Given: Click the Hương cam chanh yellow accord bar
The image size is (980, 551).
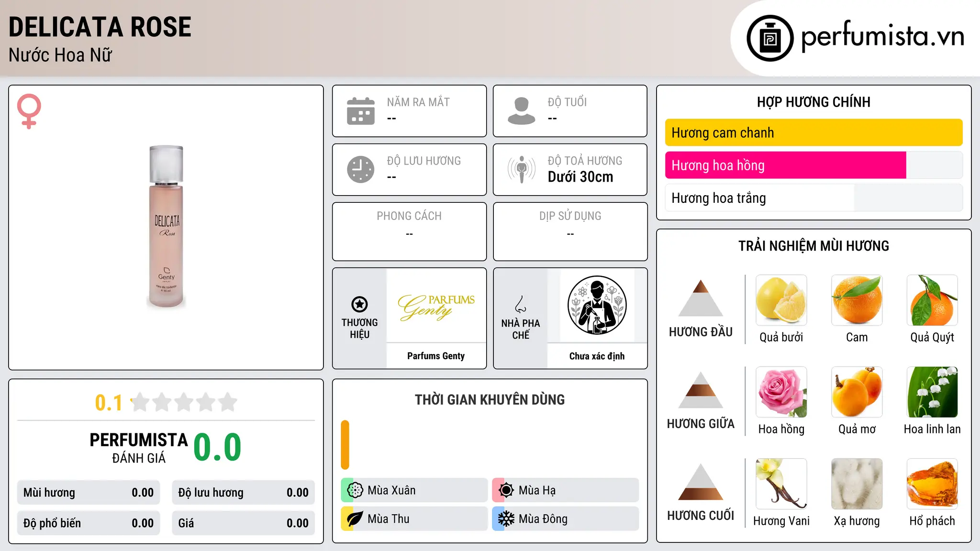Looking at the screenshot, I should click(x=814, y=132).
